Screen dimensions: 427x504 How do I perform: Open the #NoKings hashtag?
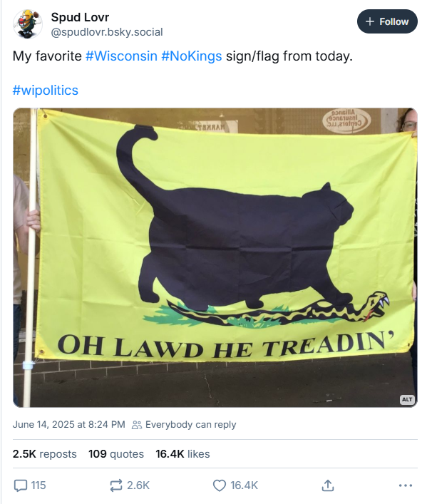(x=192, y=56)
